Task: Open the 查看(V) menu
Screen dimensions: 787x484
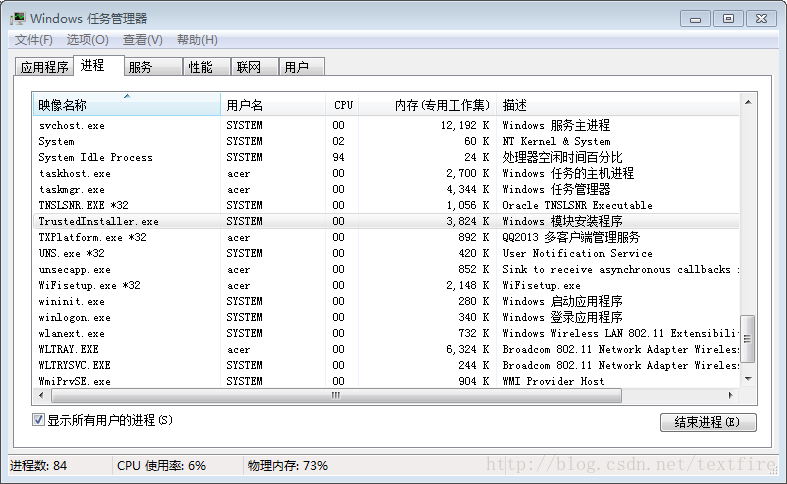Action: click(x=143, y=40)
